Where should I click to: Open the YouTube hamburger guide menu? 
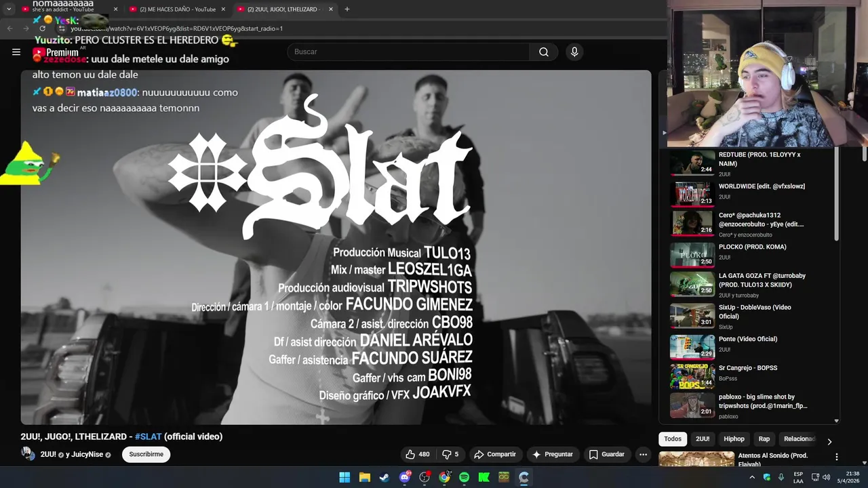16,52
